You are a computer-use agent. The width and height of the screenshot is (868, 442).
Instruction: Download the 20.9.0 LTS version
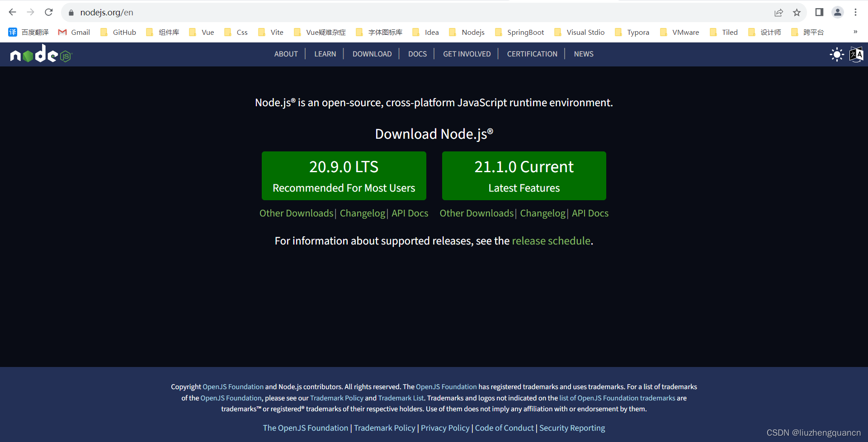(344, 176)
